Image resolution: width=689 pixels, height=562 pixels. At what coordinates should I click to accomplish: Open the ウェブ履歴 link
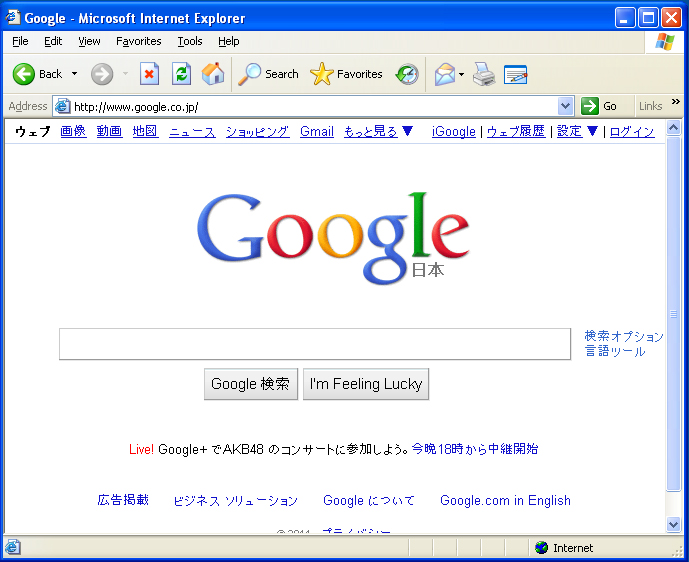click(x=516, y=131)
